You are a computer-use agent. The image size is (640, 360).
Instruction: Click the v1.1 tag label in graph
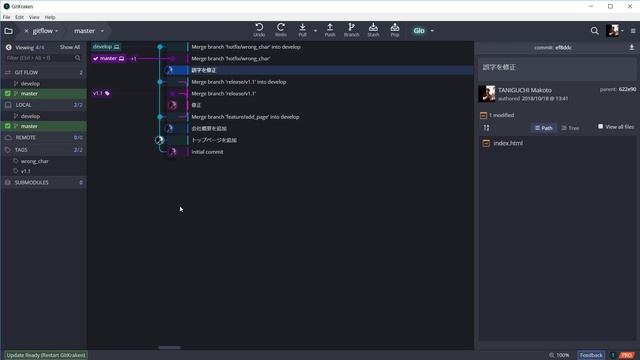[x=101, y=93]
